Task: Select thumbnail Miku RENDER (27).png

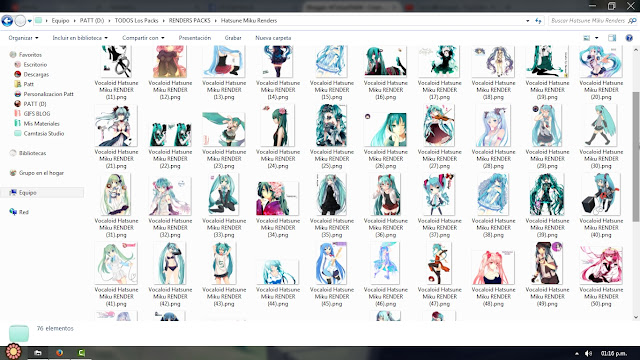Action: point(439,126)
